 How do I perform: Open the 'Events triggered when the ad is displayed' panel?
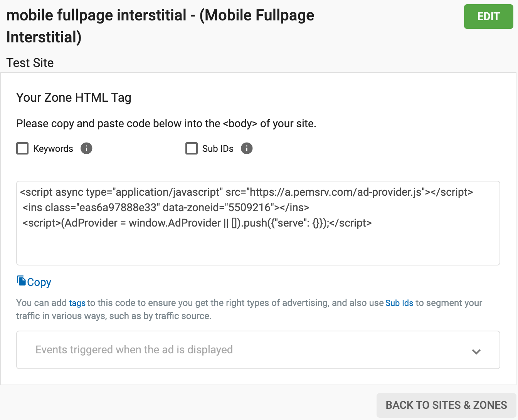[134, 350]
